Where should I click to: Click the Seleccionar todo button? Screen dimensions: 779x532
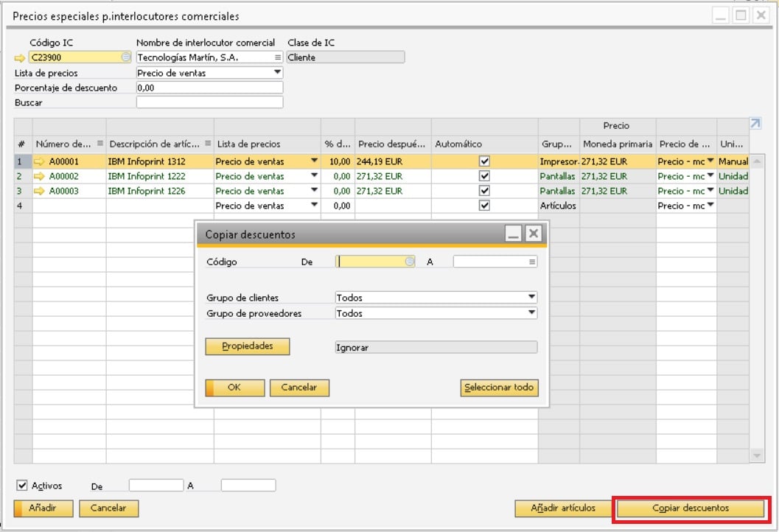tap(499, 388)
